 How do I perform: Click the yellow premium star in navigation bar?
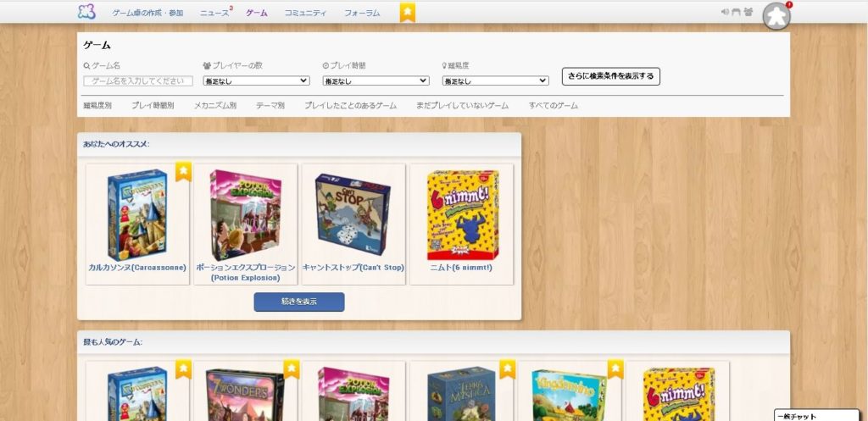coord(408,12)
